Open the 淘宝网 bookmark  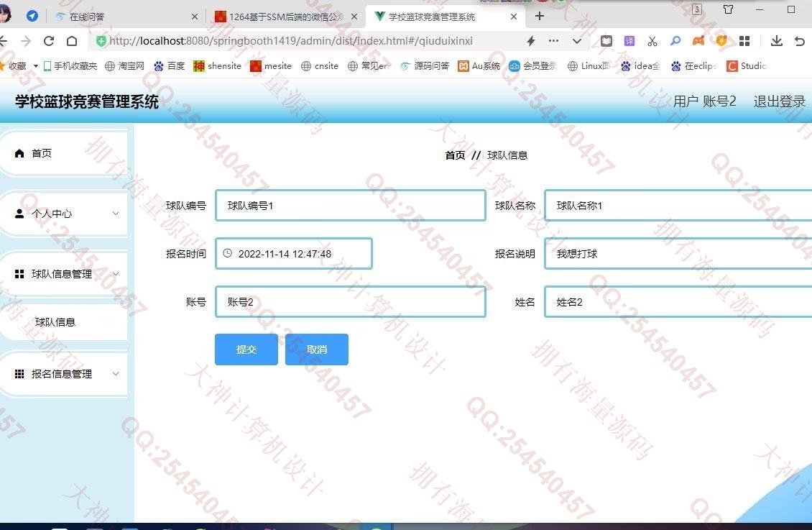tap(124, 65)
